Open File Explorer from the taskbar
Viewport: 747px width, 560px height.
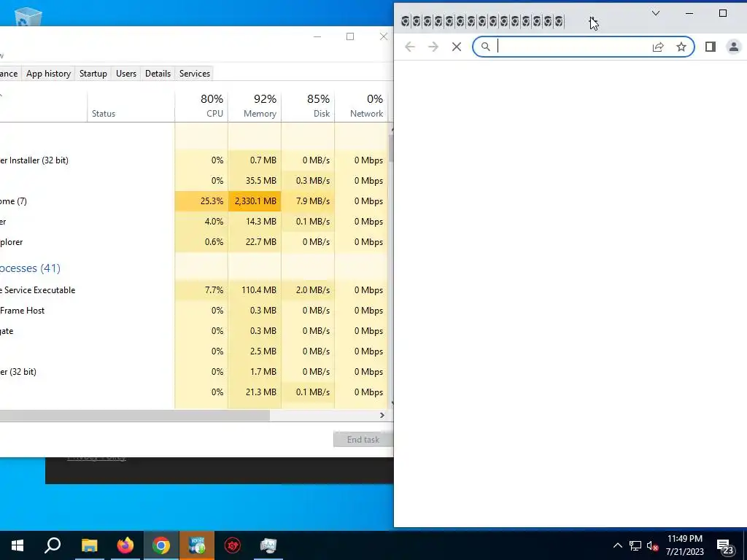pyautogui.click(x=89, y=545)
